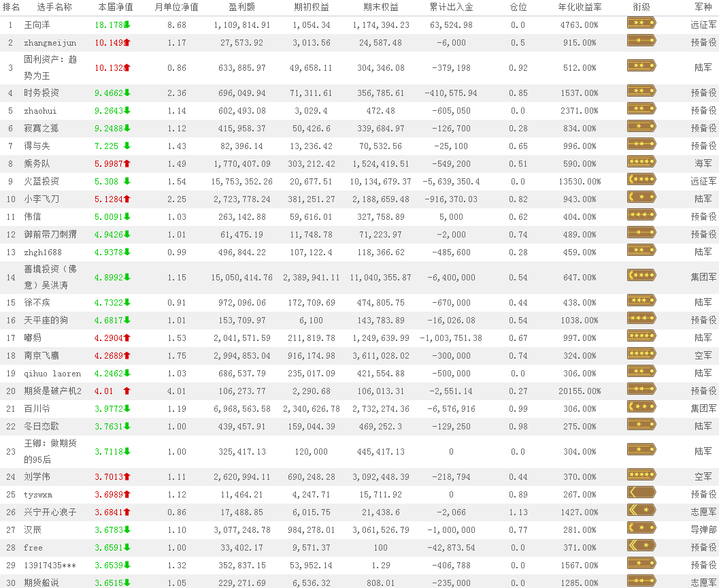
Task: Click the rank badge icon for 王向洋
Action: pyautogui.click(x=641, y=23)
